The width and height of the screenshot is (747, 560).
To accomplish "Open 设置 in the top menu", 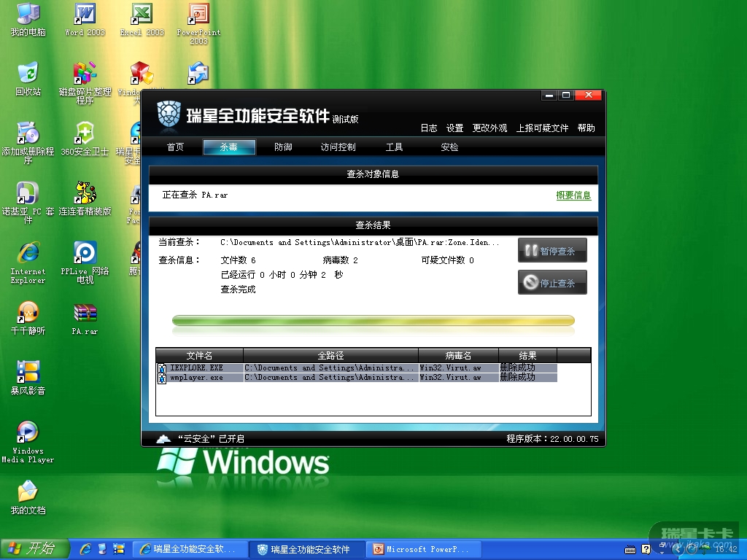I will 454,128.
